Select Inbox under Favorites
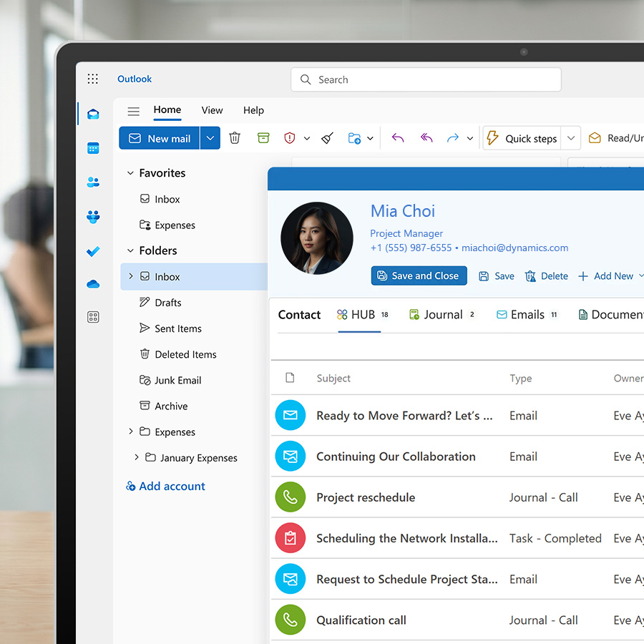The image size is (644, 644). tap(167, 199)
